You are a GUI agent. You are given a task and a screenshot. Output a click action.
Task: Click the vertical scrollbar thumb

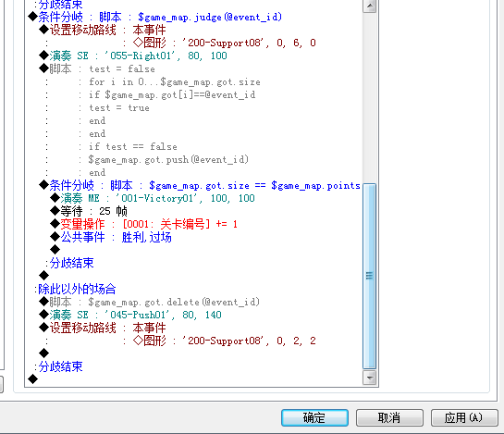click(370, 276)
